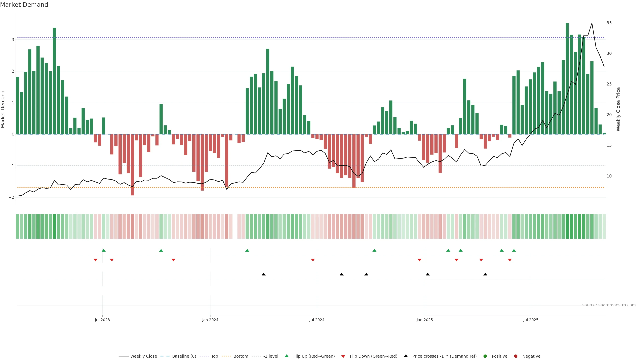This screenshot has height=362, width=644.
Task: Click the source: sharemaestro.com text
Action: pos(609,305)
